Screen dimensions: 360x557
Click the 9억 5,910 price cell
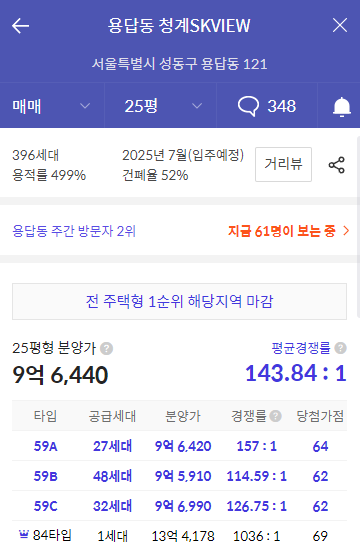183,476
